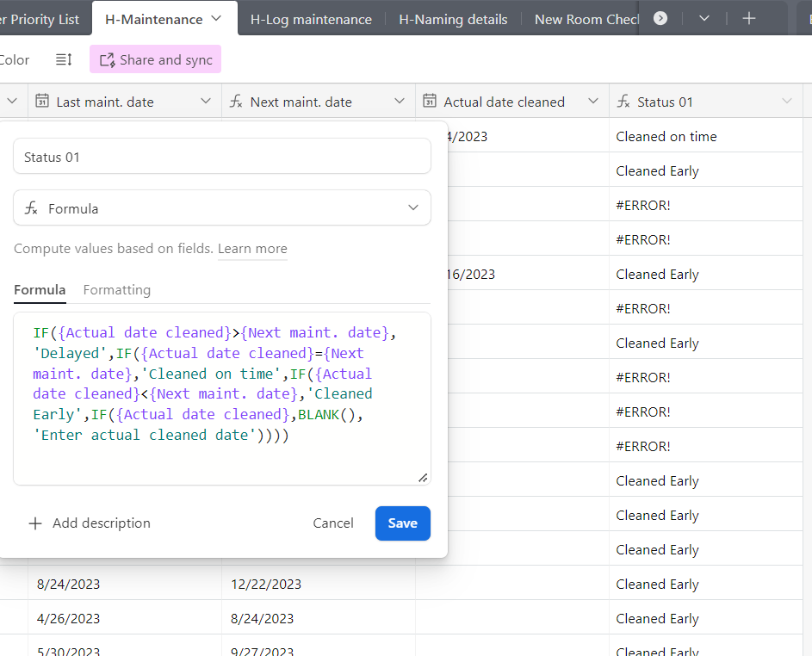Open H-Maintenance tab dropdown chevron
Viewport: 812px width, 656px height.
coord(216,19)
